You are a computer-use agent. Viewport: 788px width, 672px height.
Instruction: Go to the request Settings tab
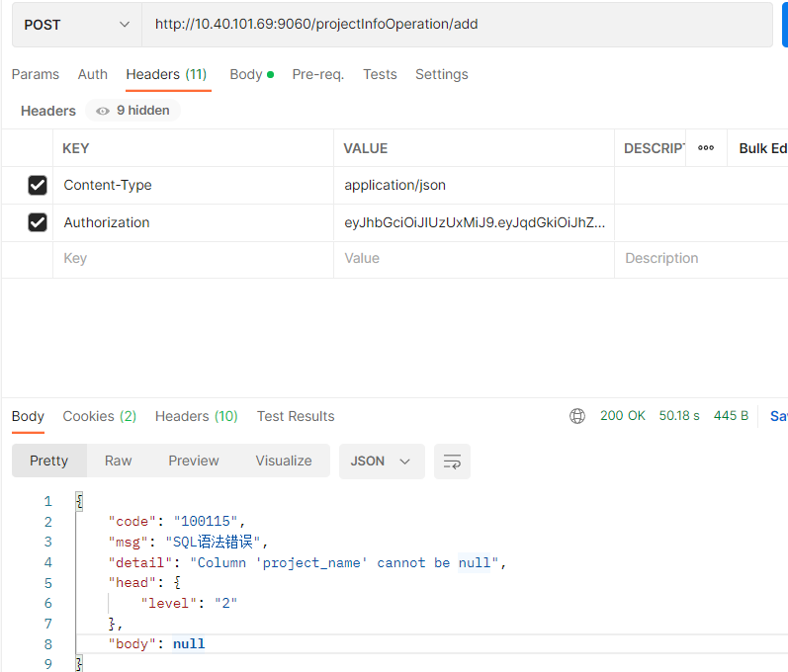click(441, 74)
